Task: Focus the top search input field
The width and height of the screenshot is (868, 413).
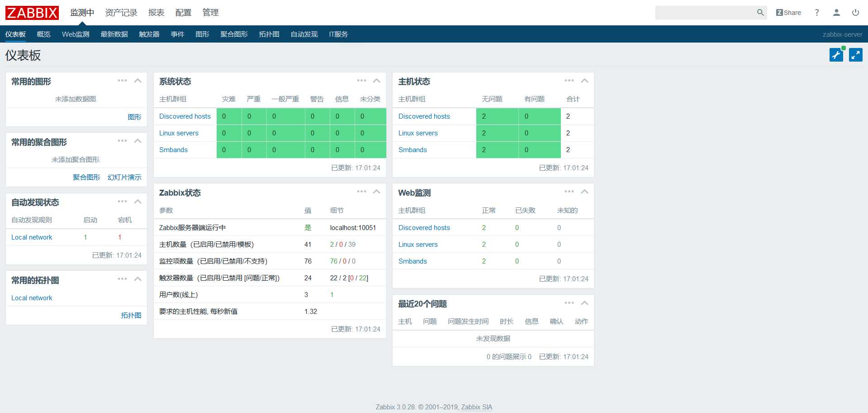Action: [x=705, y=13]
